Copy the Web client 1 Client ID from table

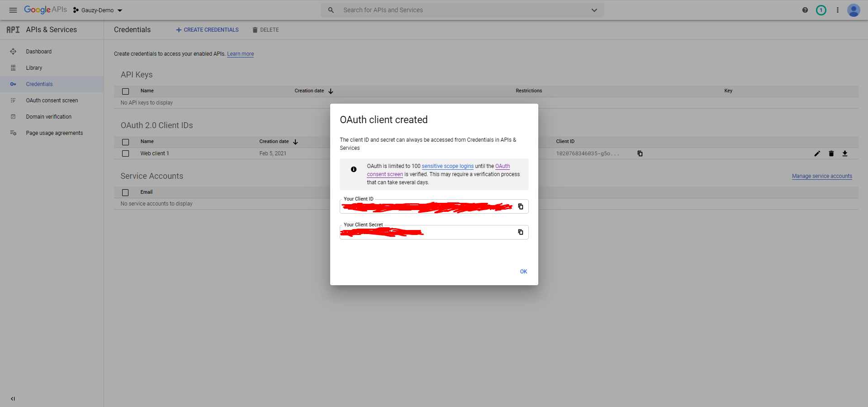640,153
